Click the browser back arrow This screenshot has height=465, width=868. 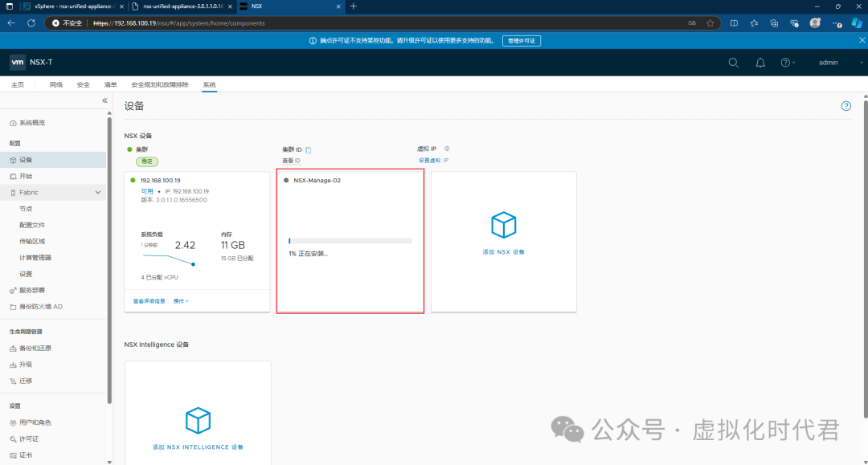coord(11,23)
